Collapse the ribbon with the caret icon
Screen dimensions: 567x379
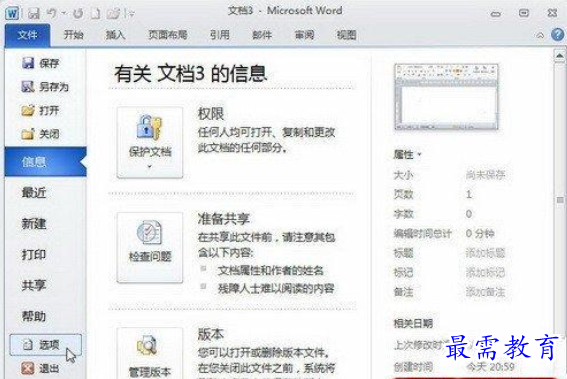pyautogui.click(x=540, y=35)
